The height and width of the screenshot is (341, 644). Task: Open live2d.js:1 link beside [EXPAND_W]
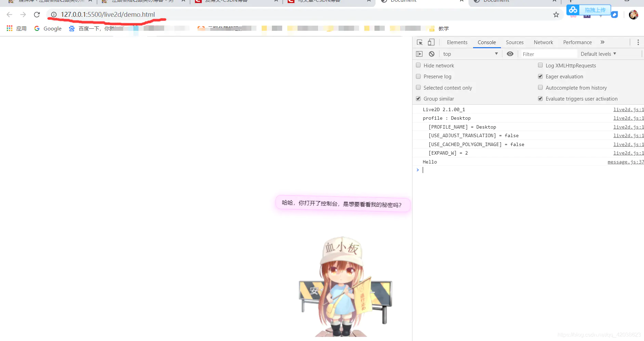[x=629, y=153]
